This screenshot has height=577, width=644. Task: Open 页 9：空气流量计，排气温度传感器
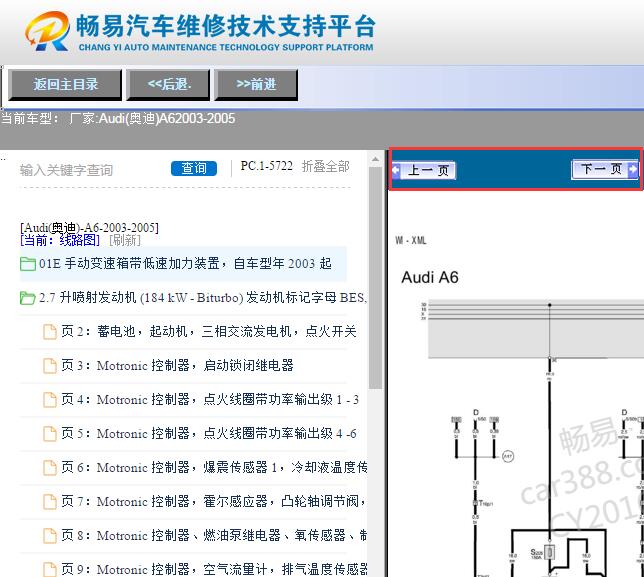pyautogui.click(x=214, y=570)
